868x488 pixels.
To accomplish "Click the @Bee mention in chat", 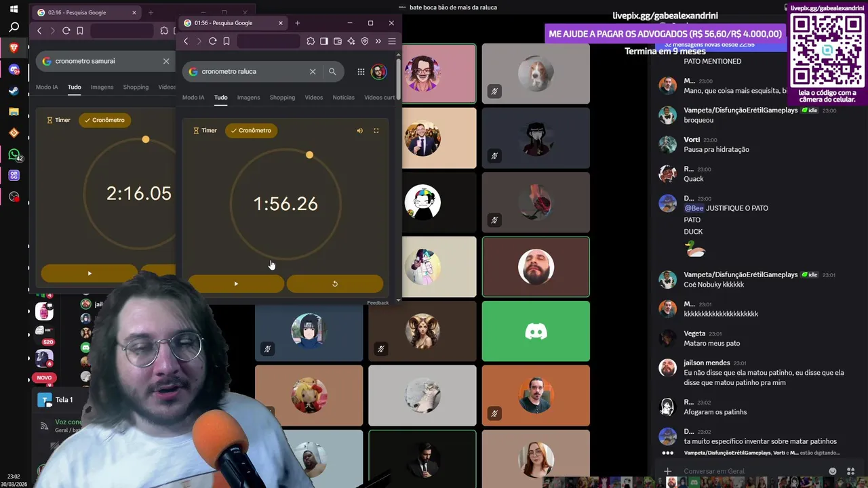I will coord(694,208).
